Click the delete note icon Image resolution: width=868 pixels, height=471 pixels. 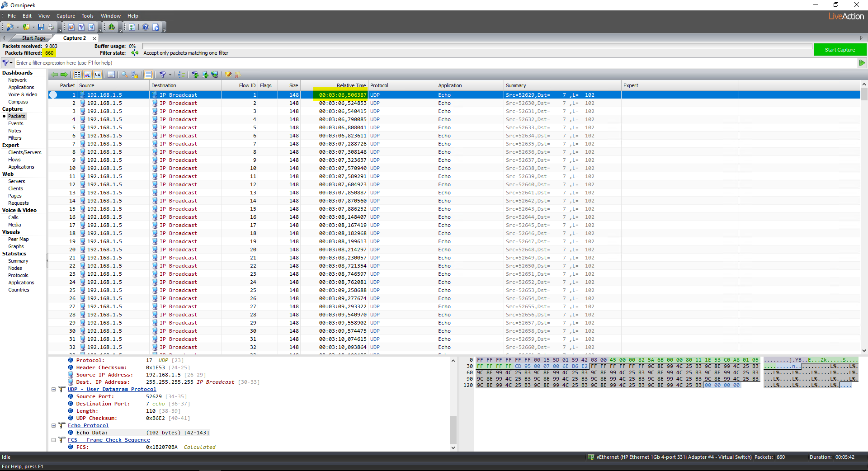click(237, 75)
